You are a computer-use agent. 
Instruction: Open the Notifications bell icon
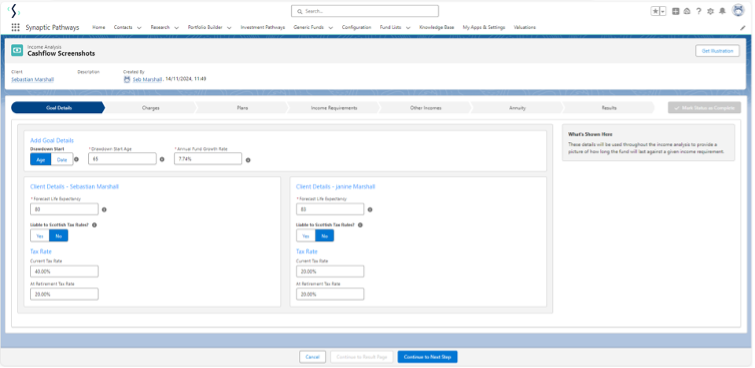(x=722, y=11)
